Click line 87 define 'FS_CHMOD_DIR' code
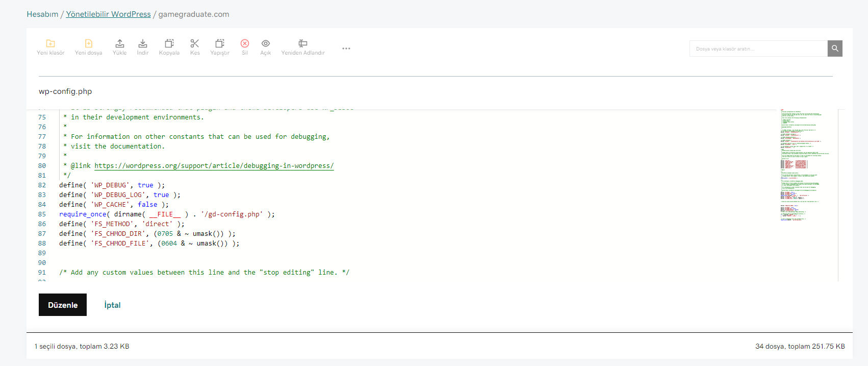This screenshot has height=366, width=868. 147,234
